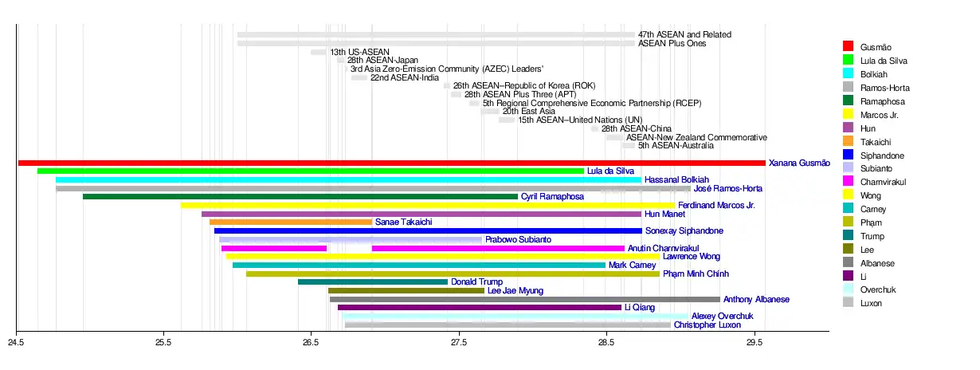Click the magenta Charnvirakul legend swatch
The image size is (980, 370).
click(849, 183)
